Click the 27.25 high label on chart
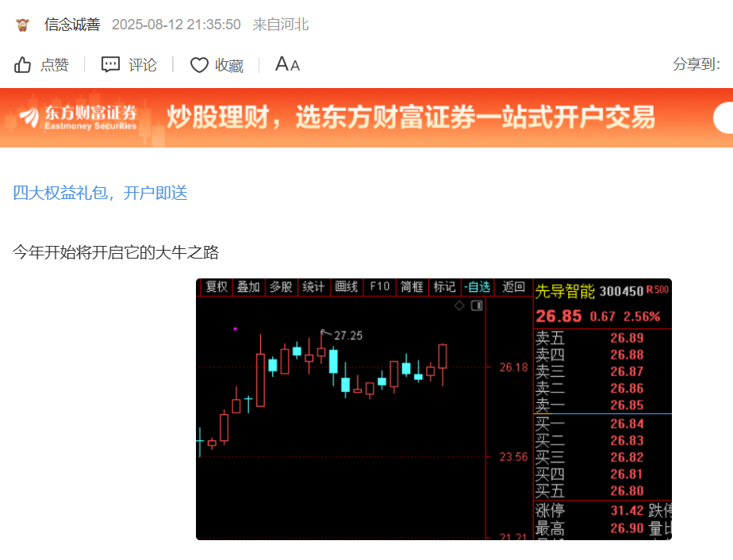 (347, 336)
